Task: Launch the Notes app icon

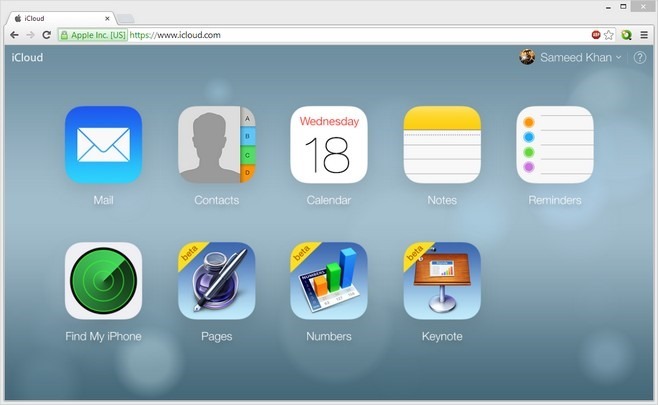Action: [x=442, y=144]
